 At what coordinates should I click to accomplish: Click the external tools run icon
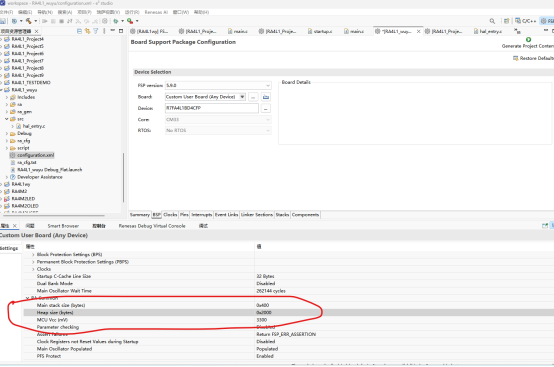coord(130,21)
